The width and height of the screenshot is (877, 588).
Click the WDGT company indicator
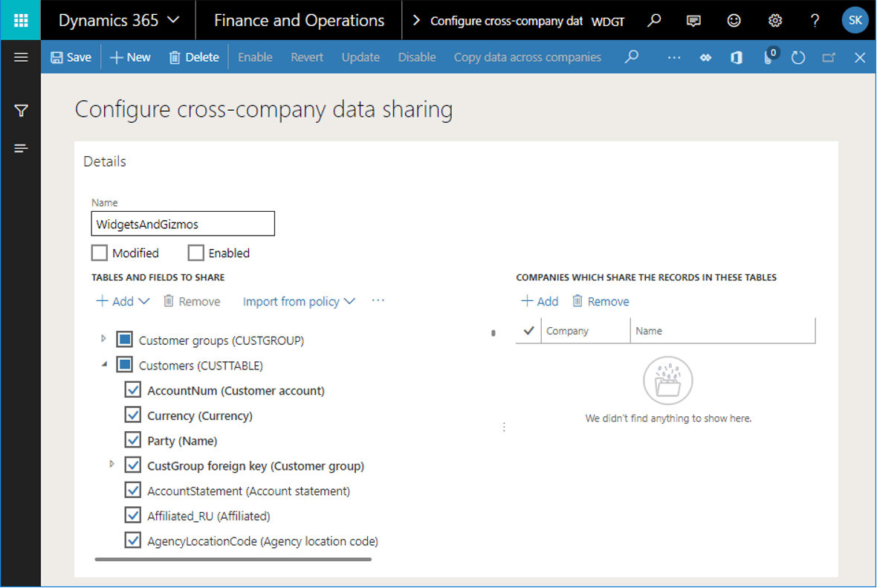pyautogui.click(x=607, y=22)
